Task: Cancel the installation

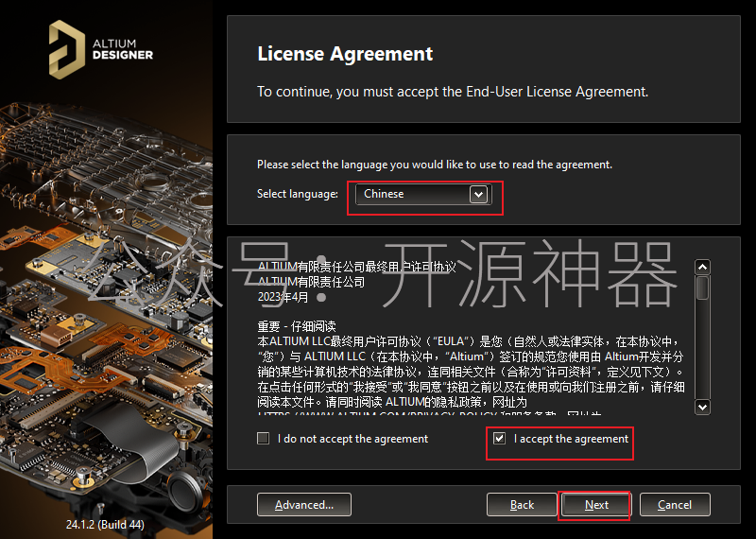Action: 675,505
